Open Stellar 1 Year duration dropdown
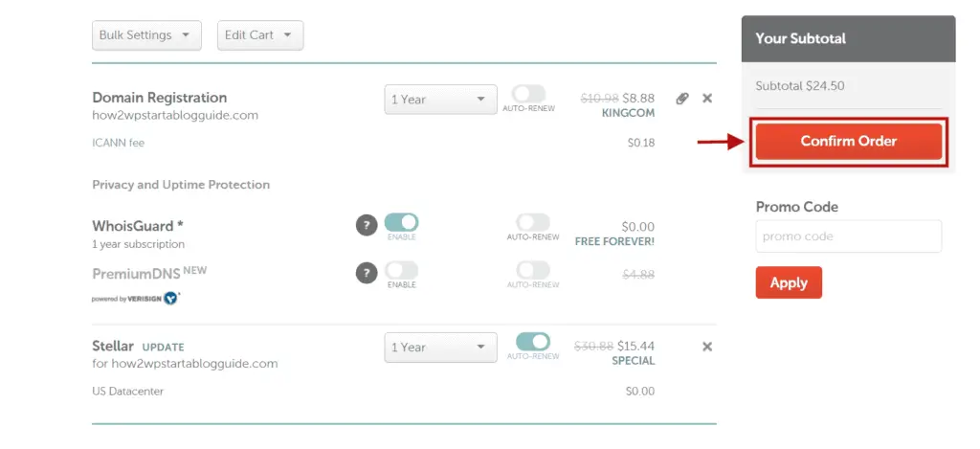Screen dimensions: 980x449 click(440, 348)
